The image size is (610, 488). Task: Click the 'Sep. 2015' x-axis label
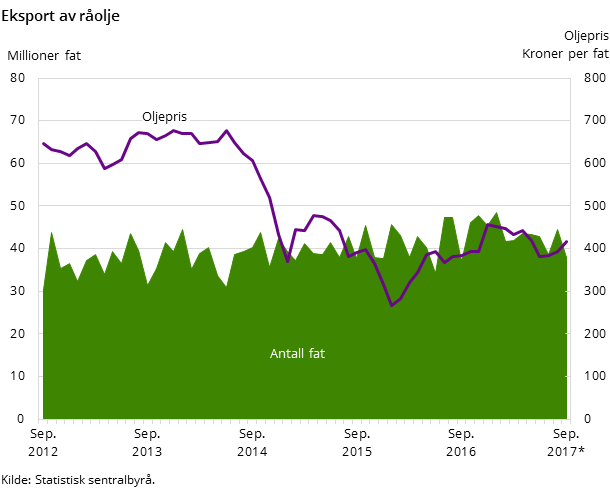coord(357,442)
